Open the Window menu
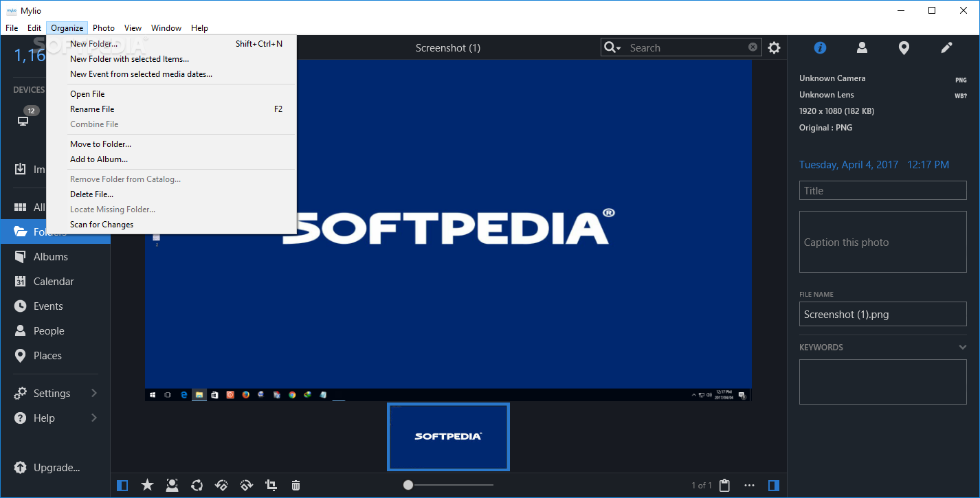980x498 pixels. (x=166, y=28)
